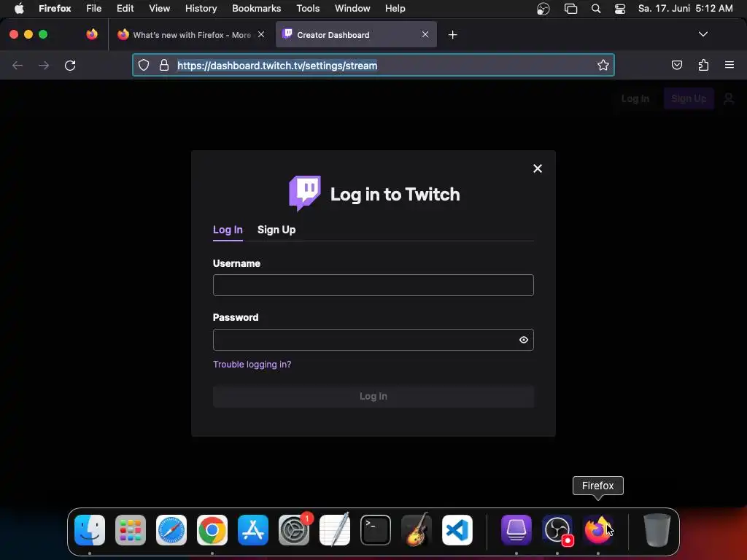Launch GarageBand from the Dock

pyautogui.click(x=417, y=530)
